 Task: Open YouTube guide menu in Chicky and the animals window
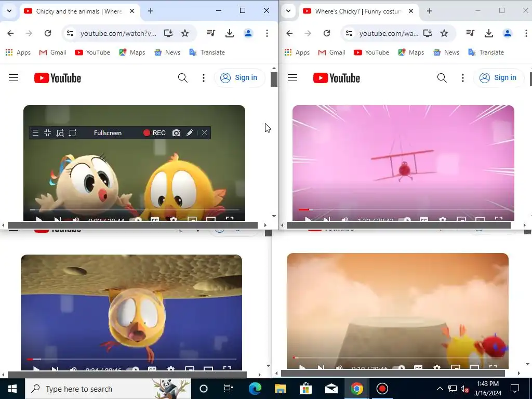(14, 78)
